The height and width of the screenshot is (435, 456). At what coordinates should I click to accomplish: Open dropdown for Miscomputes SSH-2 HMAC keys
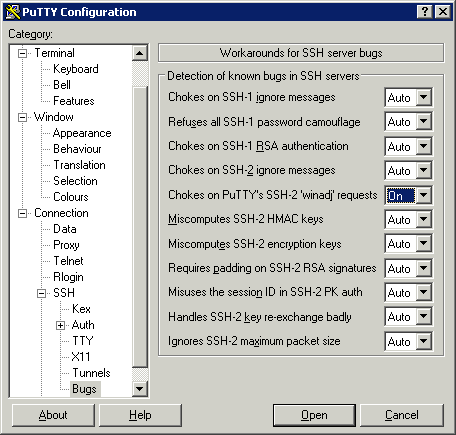[424, 219]
